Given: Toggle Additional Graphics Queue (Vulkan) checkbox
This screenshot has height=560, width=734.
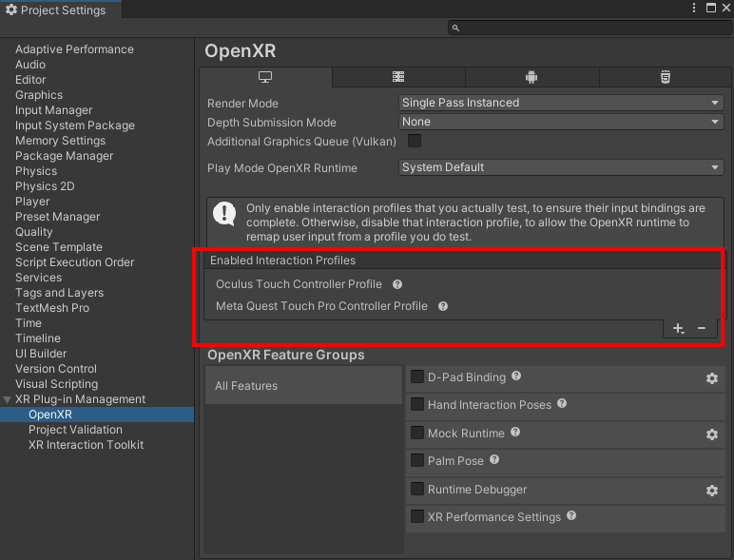Looking at the screenshot, I should pos(415,142).
